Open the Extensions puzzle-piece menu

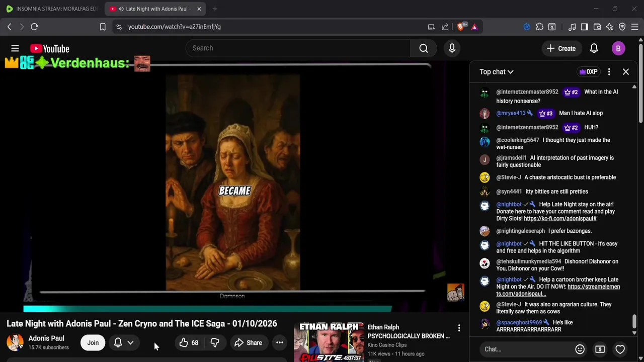[539, 27]
